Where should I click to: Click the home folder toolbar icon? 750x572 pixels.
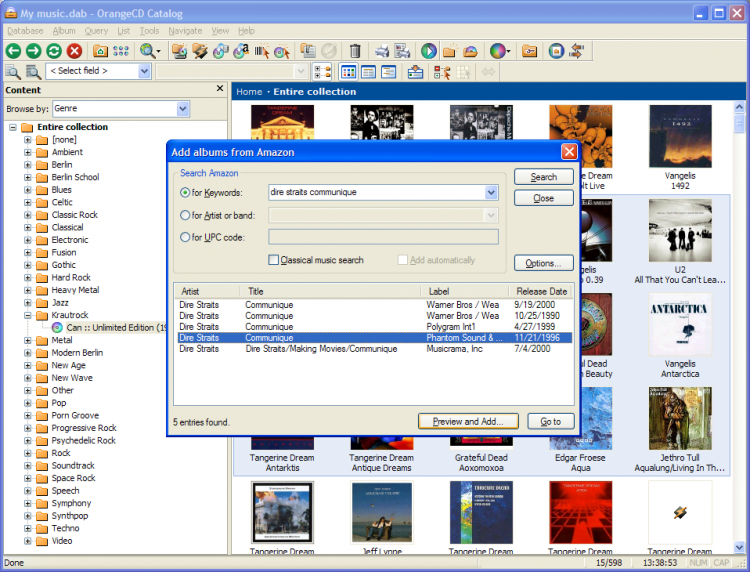(x=100, y=51)
